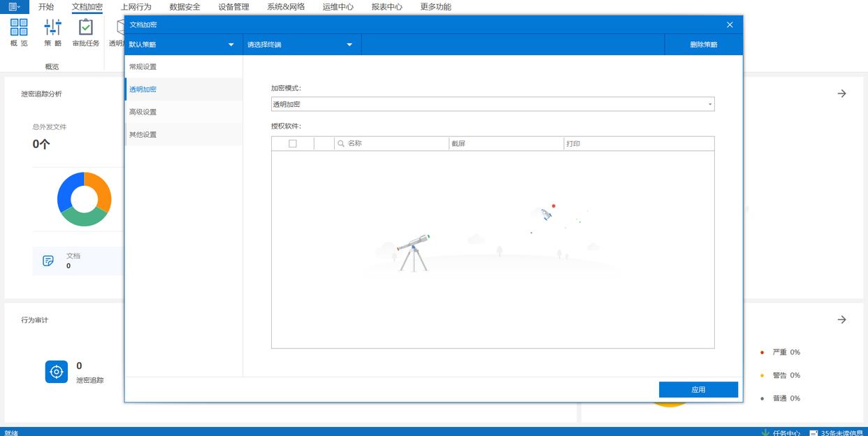Viewport: 868px width, 436px height.
Task: Click the application menu icon at top-left
Action: click(x=14, y=7)
